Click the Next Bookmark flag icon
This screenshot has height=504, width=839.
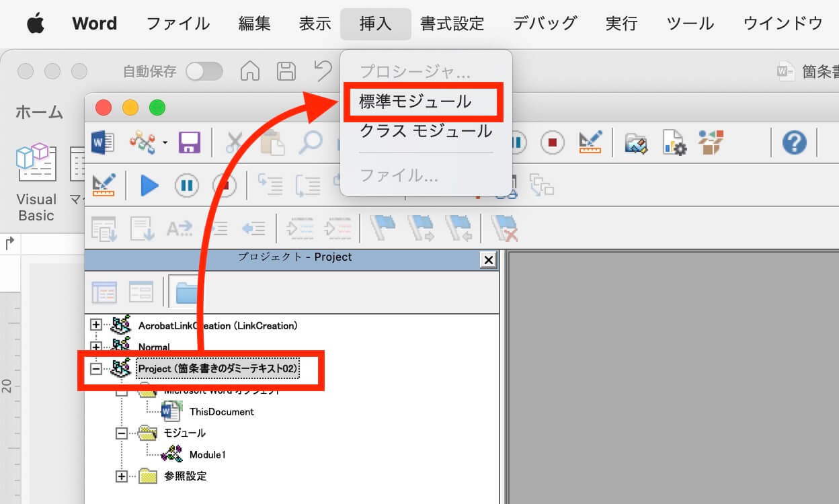click(x=420, y=228)
